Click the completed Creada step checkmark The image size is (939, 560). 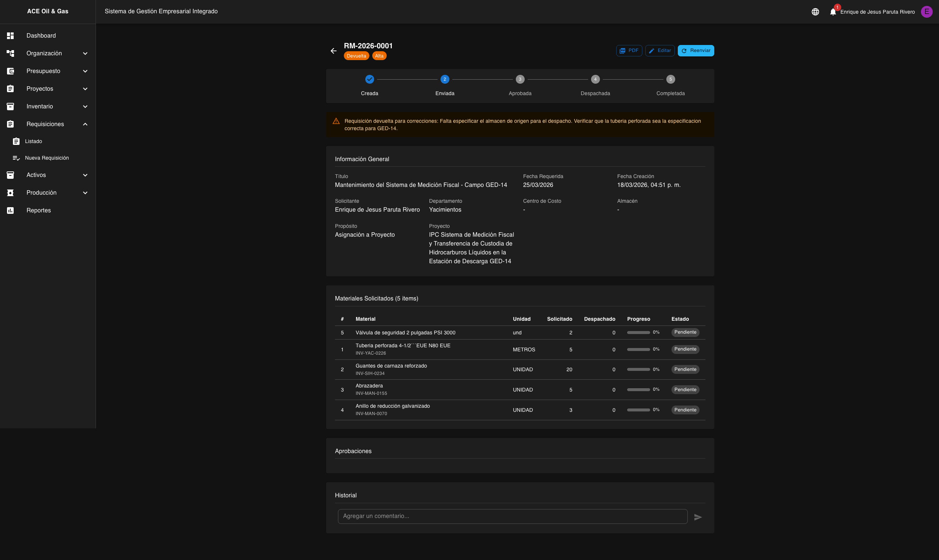pos(369,79)
